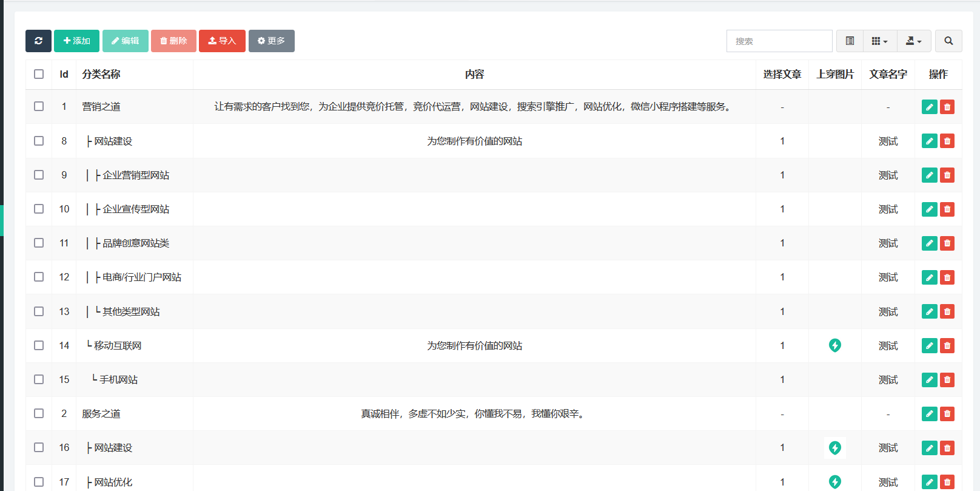Open the columns selection dropdown
980x491 pixels.
(880, 41)
